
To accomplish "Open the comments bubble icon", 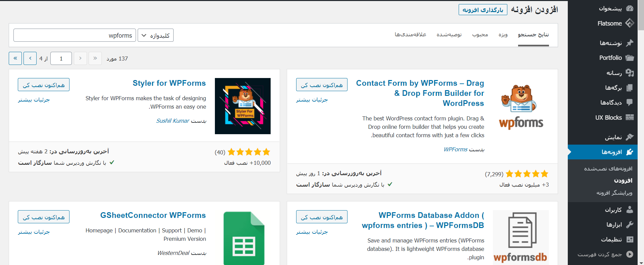I will pyautogui.click(x=630, y=102).
